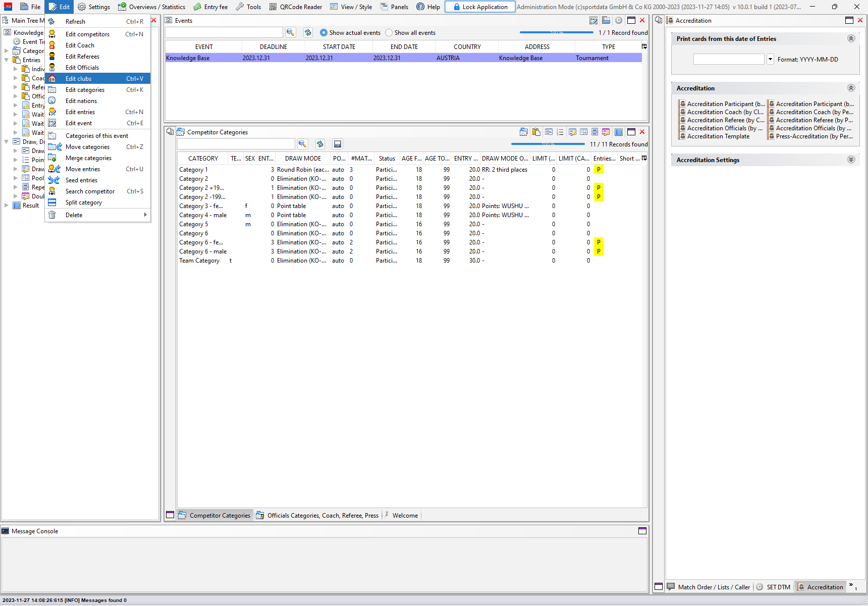Image resolution: width=868 pixels, height=606 pixels.
Task: Click the folder icon in Events panel header
Action: pos(606,21)
